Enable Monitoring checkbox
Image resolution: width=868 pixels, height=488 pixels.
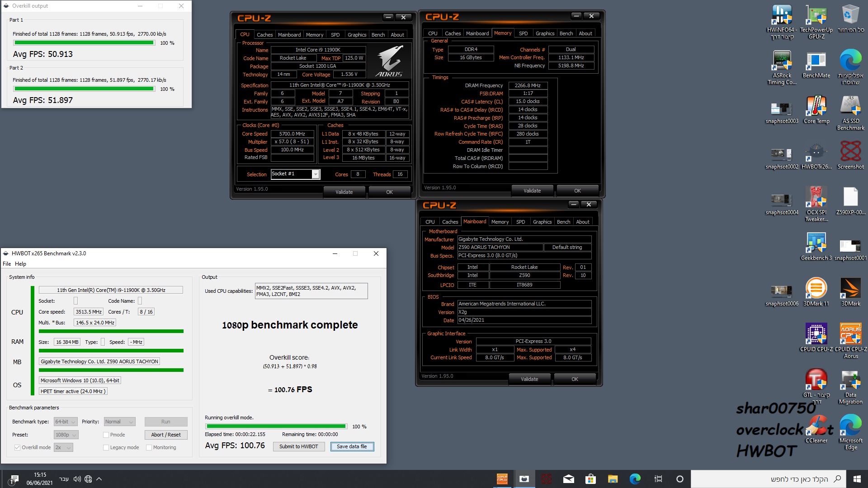coord(149,447)
